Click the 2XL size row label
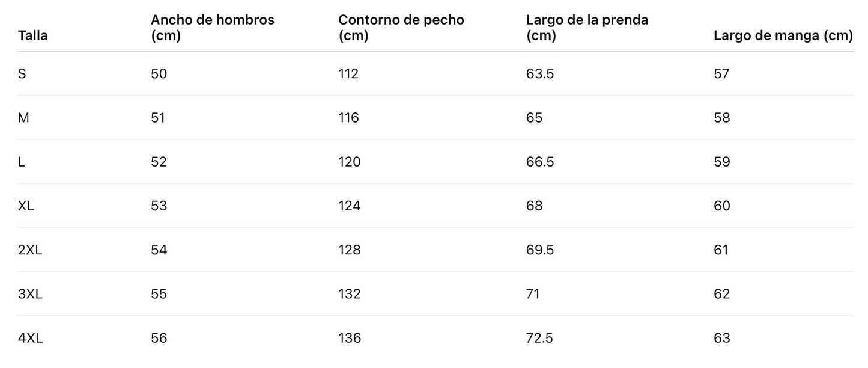Screen dimensions: 868x368 tap(30, 250)
